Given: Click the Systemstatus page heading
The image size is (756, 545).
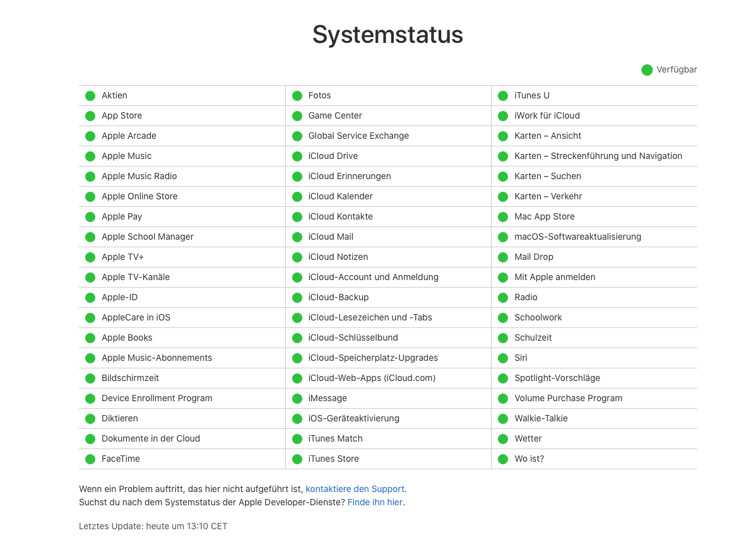Looking at the screenshot, I should [x=387, y=35].
